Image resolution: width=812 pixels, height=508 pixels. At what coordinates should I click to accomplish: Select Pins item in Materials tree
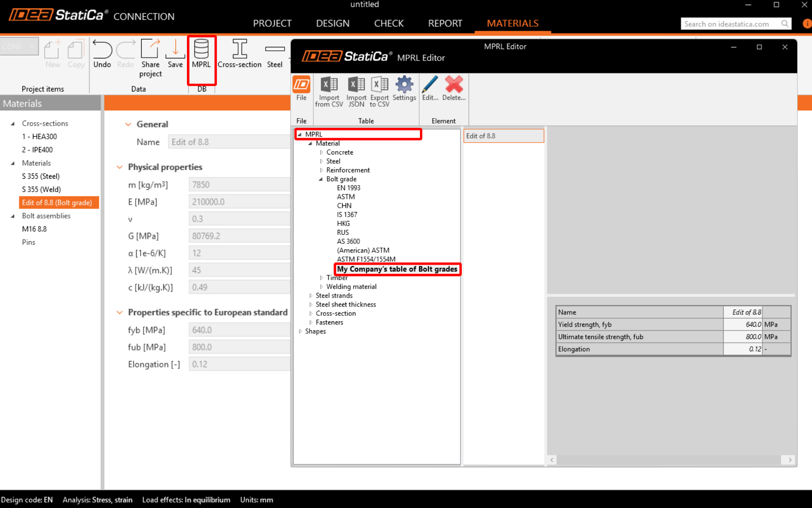pyautogui.click(x=29, y=242)
